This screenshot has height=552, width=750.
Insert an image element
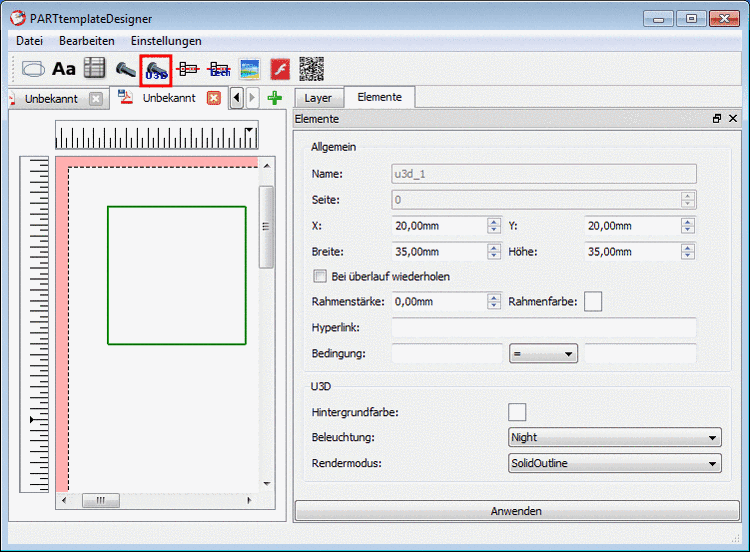coord(250,69)
